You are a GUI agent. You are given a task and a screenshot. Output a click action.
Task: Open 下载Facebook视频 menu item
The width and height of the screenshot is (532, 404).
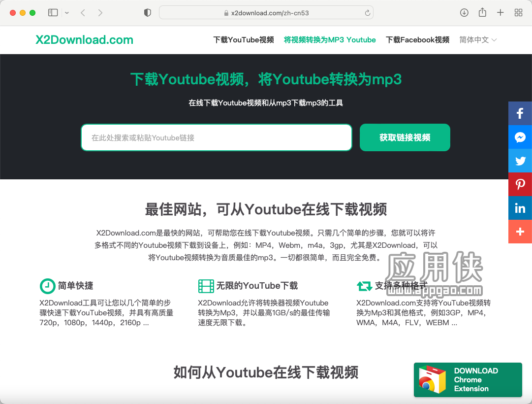(x=418, y=40)
